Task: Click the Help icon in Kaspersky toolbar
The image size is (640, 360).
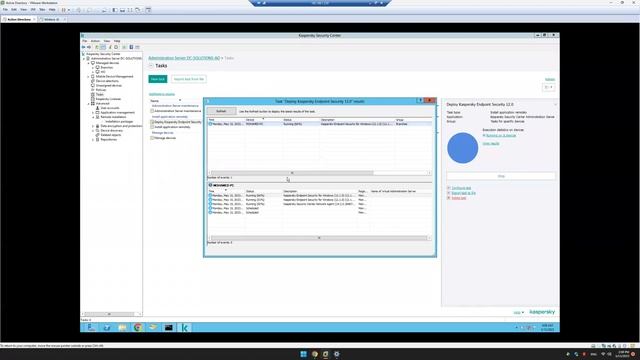Action: pos(131,47)
